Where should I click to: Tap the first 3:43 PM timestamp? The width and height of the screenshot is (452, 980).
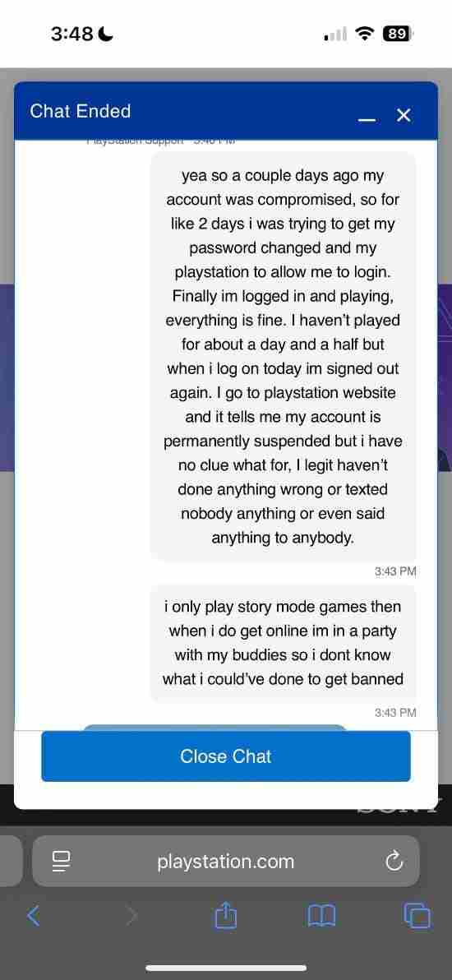395,571
